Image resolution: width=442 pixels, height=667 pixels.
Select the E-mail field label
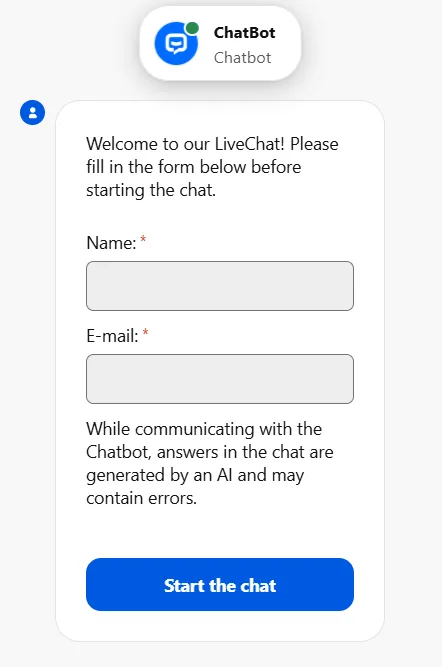[x=112, y=336]
